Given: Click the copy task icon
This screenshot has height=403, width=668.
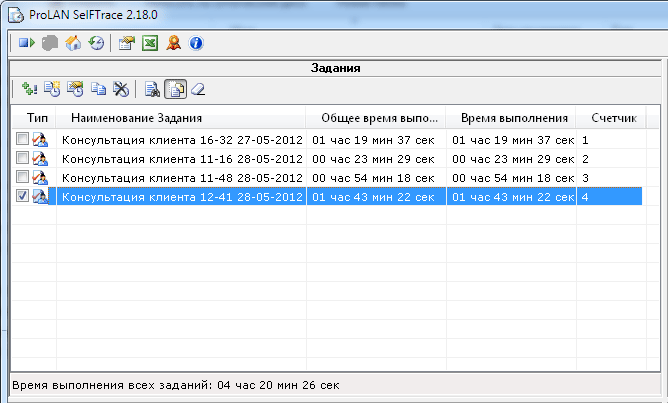Looking at the screenshot, I should (x=98, y=89).
